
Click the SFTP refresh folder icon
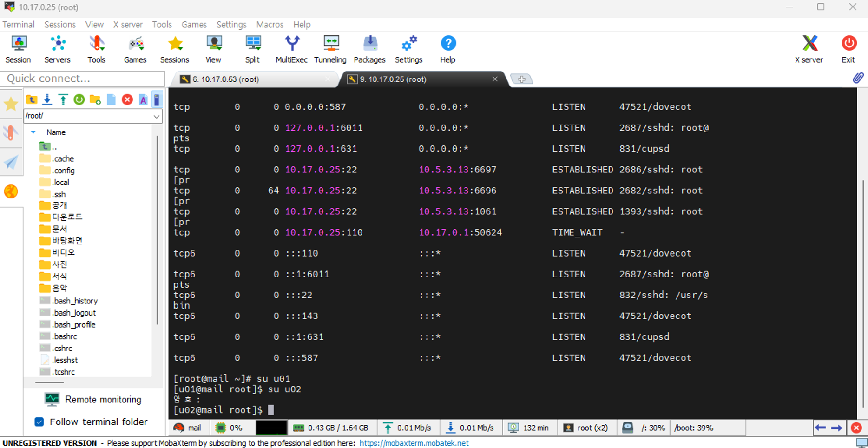pyautogui.click(x=79, y=99)
